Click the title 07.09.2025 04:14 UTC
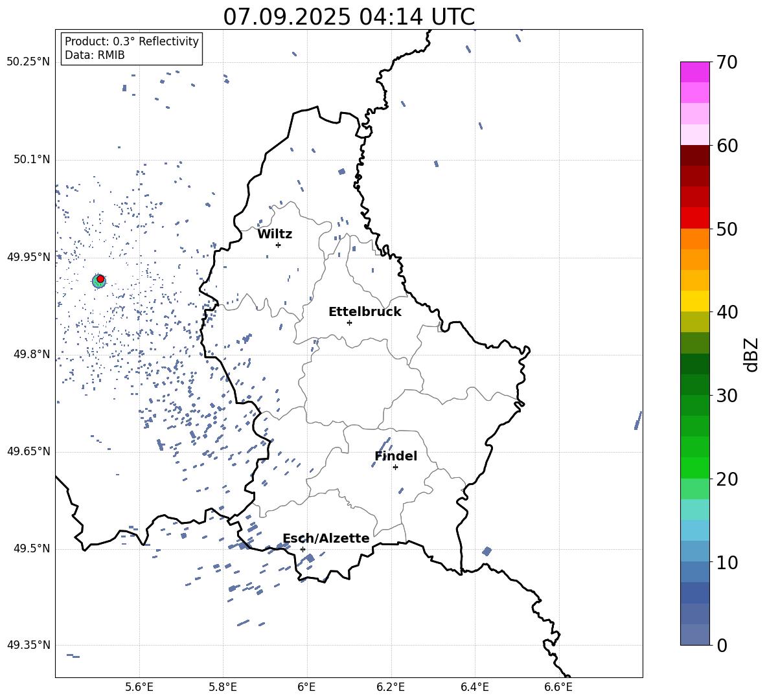The image size is (767, 700). coord(349,17)
